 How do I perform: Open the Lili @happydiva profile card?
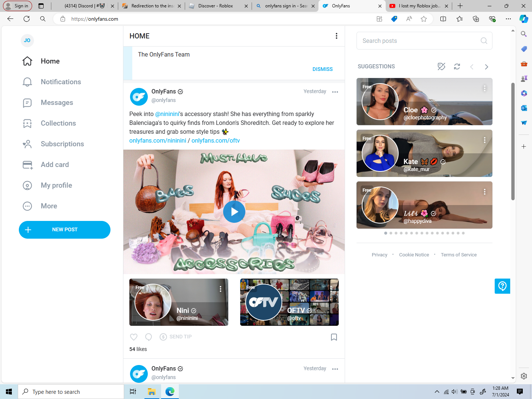pyautogui.click(x=424, y=205)
